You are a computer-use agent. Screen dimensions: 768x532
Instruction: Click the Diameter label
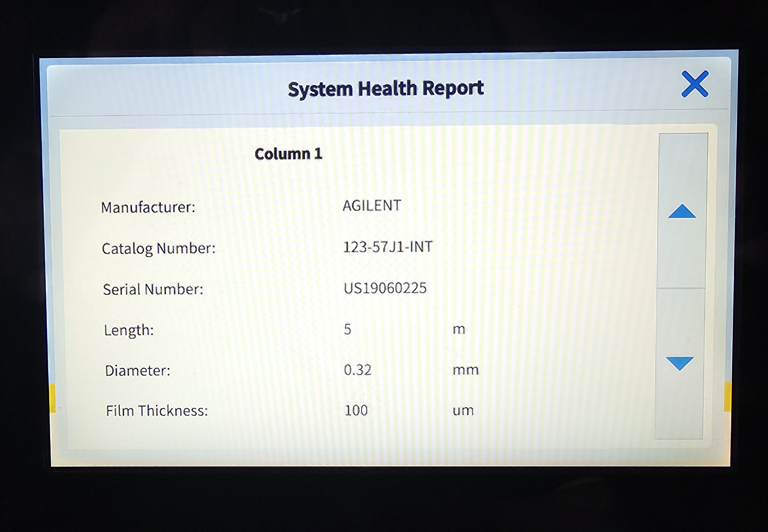pos(138,371)
